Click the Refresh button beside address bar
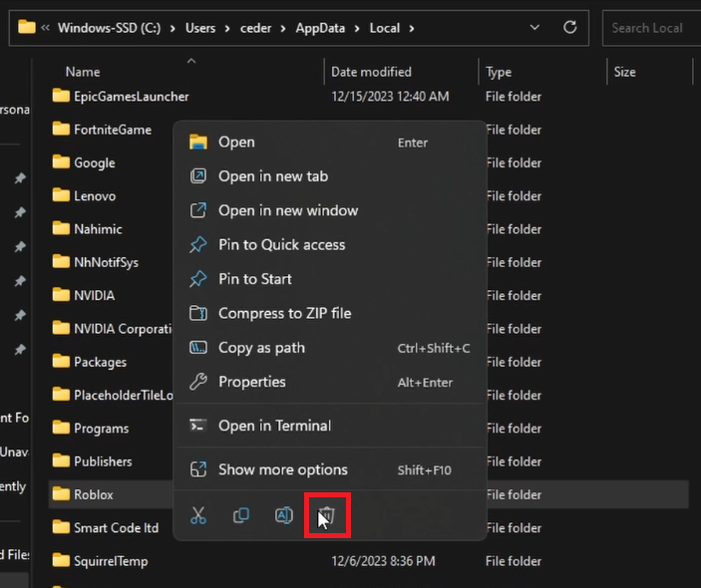The width and height of the screenshot is (701, 588). click(570, 28)
